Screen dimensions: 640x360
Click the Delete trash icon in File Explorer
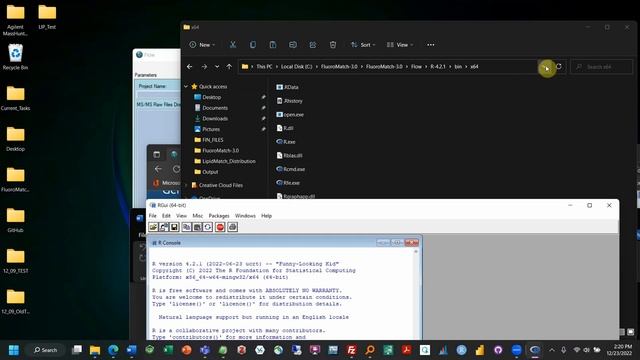pos(333,44)
